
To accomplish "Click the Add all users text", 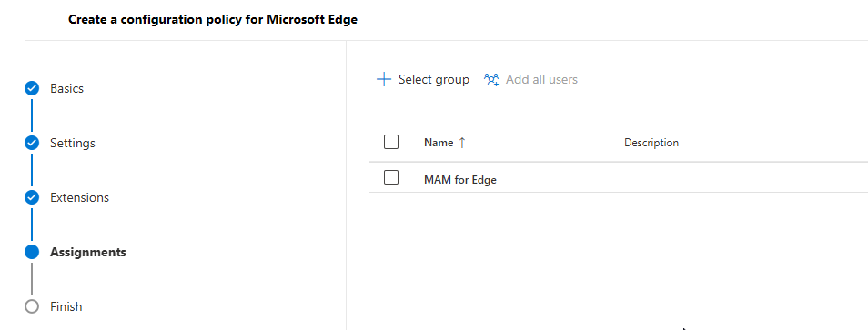I will 541,80.
